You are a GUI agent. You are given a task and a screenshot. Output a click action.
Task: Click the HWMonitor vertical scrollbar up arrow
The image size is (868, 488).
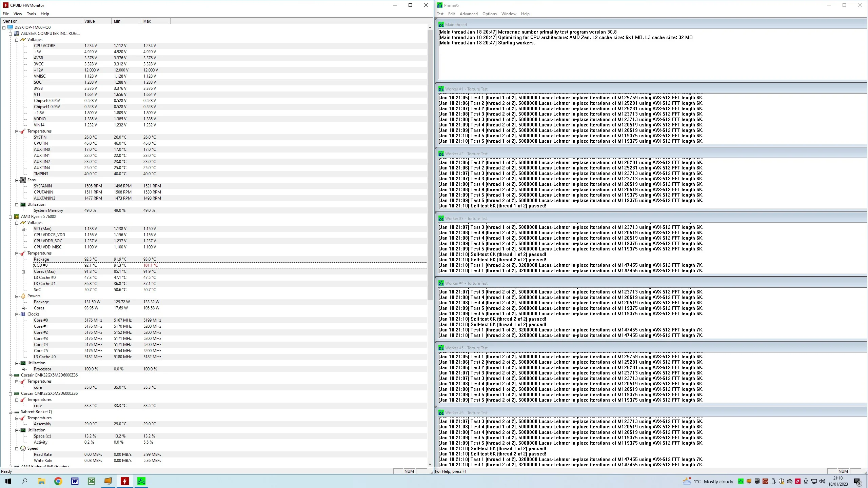pos(430,27)
